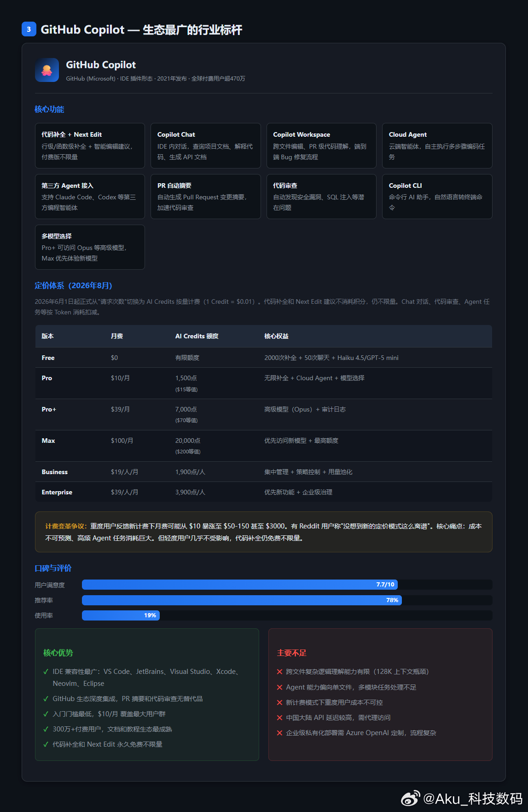This screenshot has height=812, width=528.
Task: Click the 月费 column header
Action: pyautogui.click(x=117, y=336)
